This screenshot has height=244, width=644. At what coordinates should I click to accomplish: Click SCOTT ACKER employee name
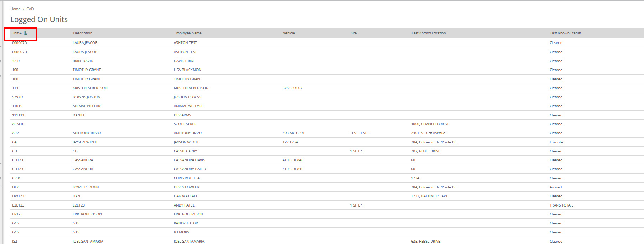point(185,124)
